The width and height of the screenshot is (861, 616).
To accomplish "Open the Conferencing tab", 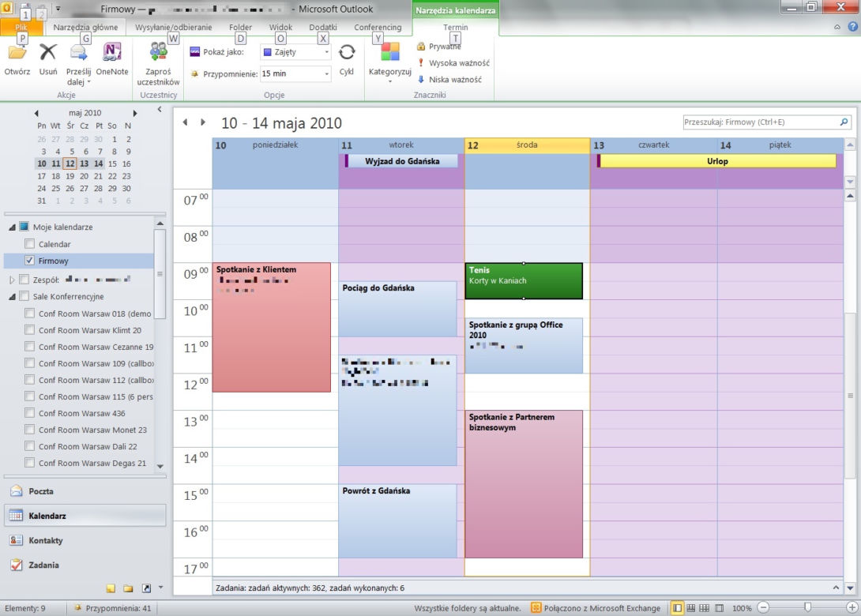I will point(378,27).
